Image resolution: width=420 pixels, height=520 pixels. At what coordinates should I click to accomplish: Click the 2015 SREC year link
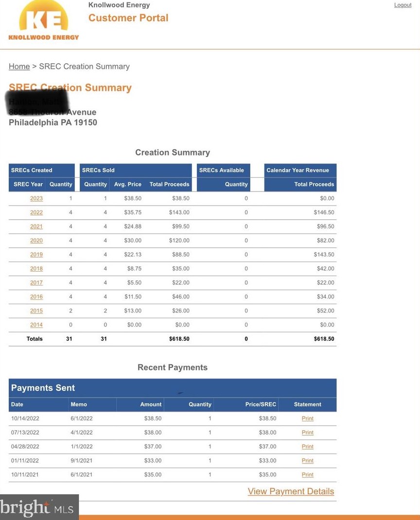point(36,311)
